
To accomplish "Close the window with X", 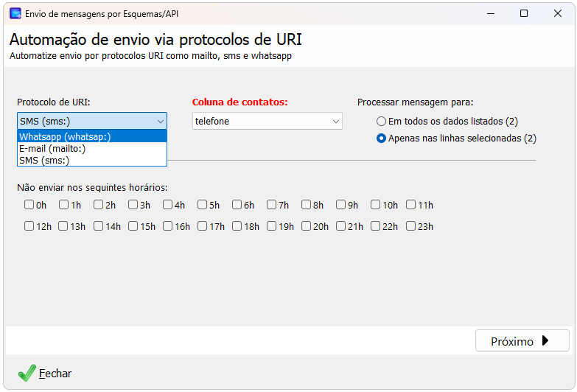I will point(558,13).
